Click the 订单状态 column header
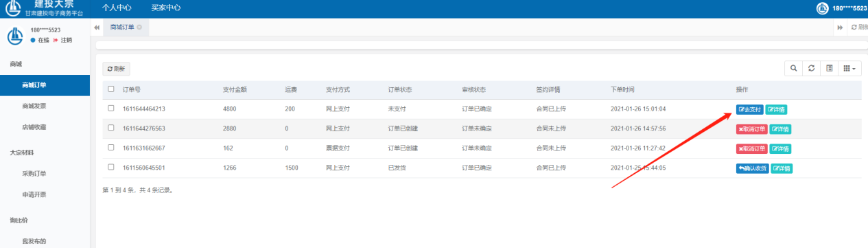The height and width of the screenshot is (248, 868). tap(401, 90)
